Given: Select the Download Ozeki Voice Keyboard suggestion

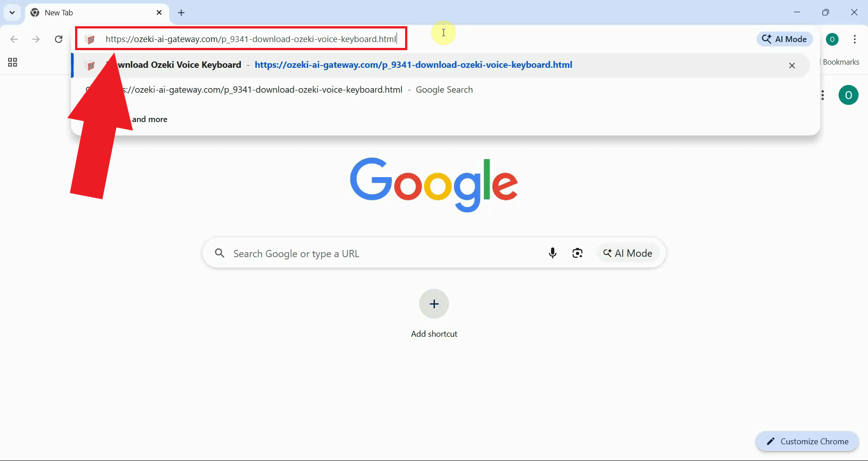Looking at the screenshot, I should (x=413, y=65).
